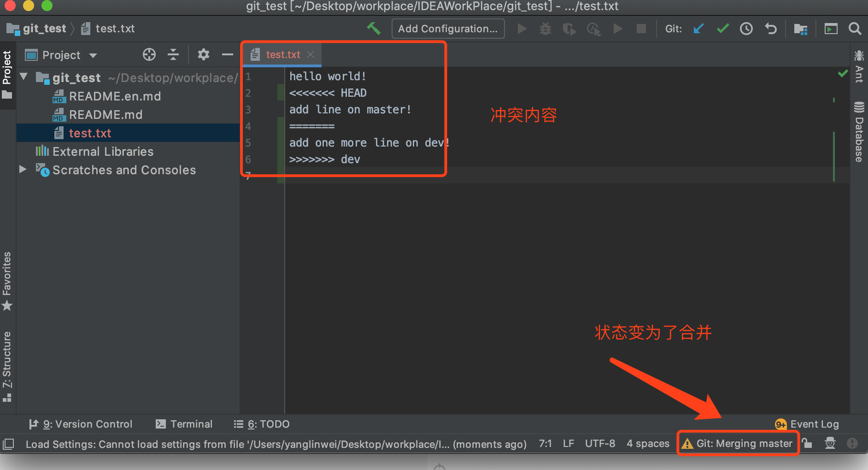Screen dimensions: 868x470
Task: Collapse All in Project panel
Action: tap(173, 54)
